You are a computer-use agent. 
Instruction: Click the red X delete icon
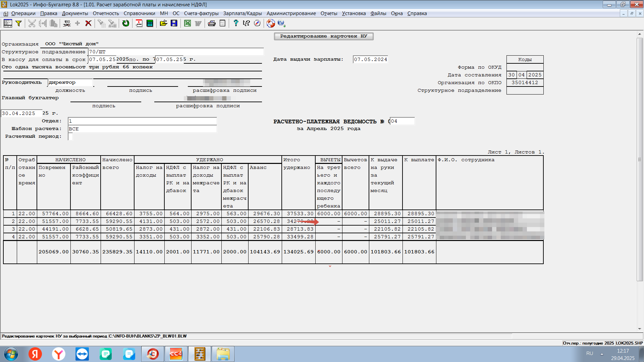tap(88, 23)
